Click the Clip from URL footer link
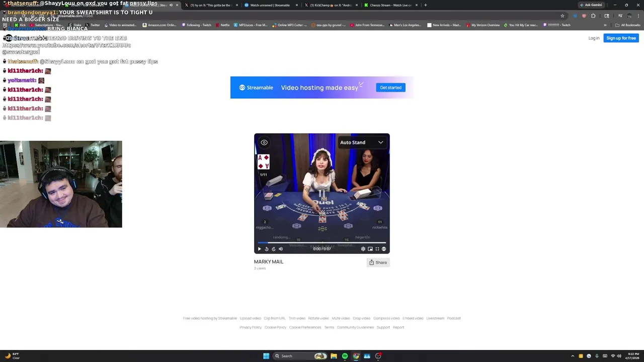 click(x=275, y=318)
